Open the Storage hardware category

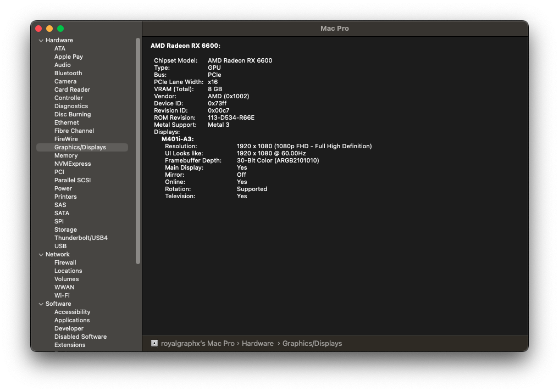(x=65, y=229)
